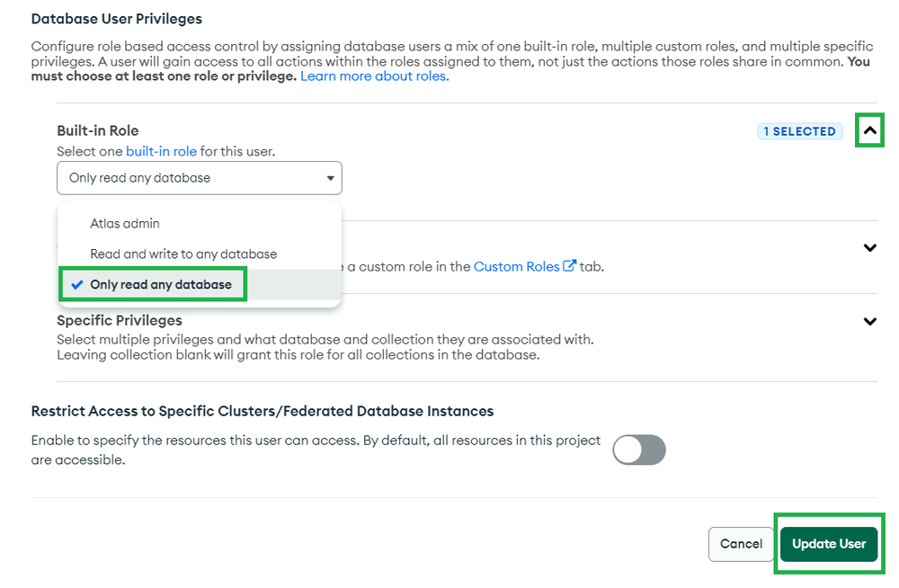Click the 1 SELECTED badge
This screenshot has height=588, width=899.
click(800, 131)
